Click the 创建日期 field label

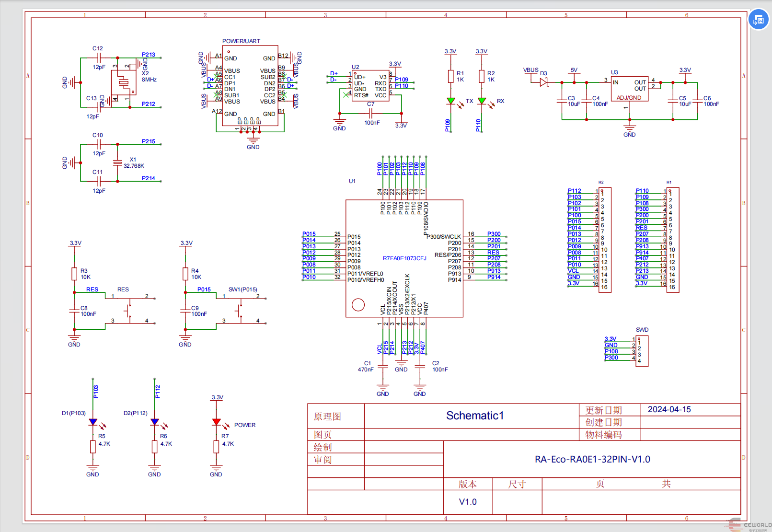pyautogui.click(x=603, y=422)
